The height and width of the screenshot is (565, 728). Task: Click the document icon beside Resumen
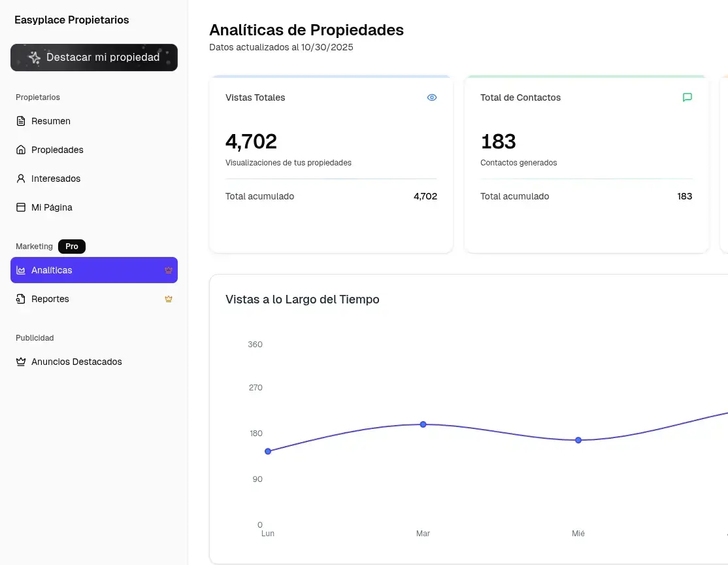(21, 121)
